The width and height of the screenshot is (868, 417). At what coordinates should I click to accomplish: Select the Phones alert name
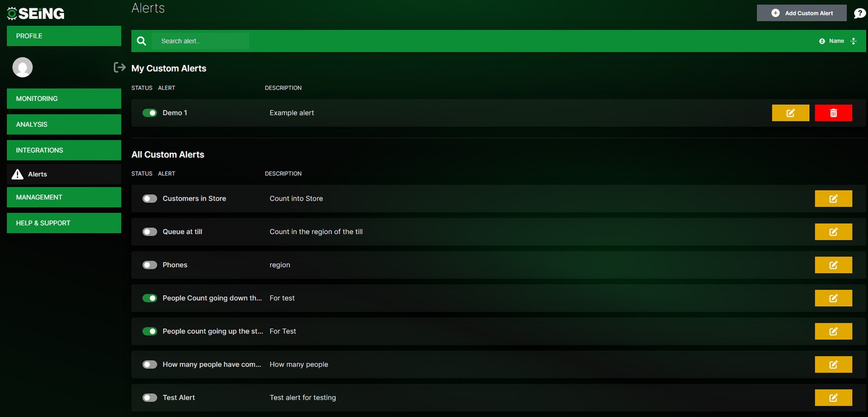coord(175,265)
